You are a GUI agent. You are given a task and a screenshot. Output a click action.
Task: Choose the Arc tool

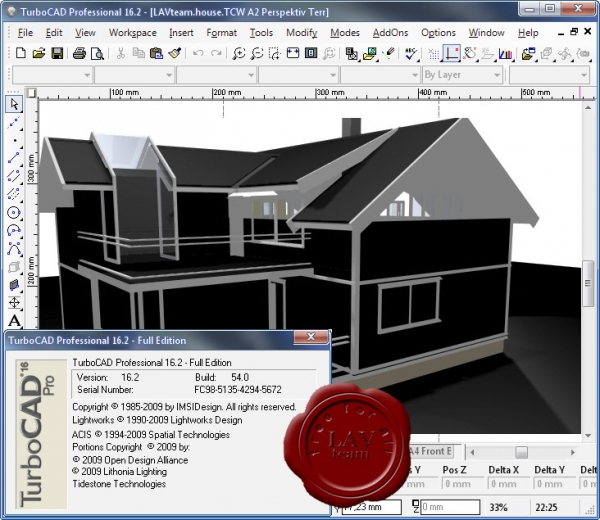[x=15, y=230]
